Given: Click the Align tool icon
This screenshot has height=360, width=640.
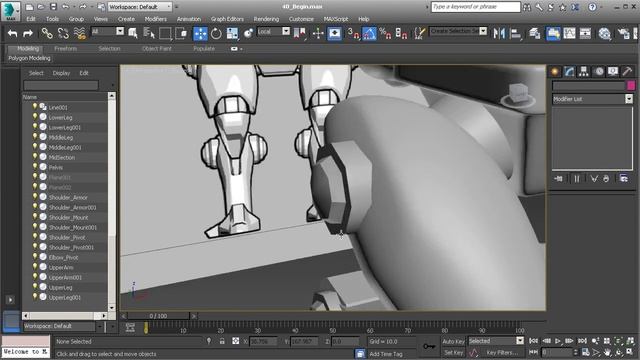Looking at the screenshot, I should (x=516, y=33).
